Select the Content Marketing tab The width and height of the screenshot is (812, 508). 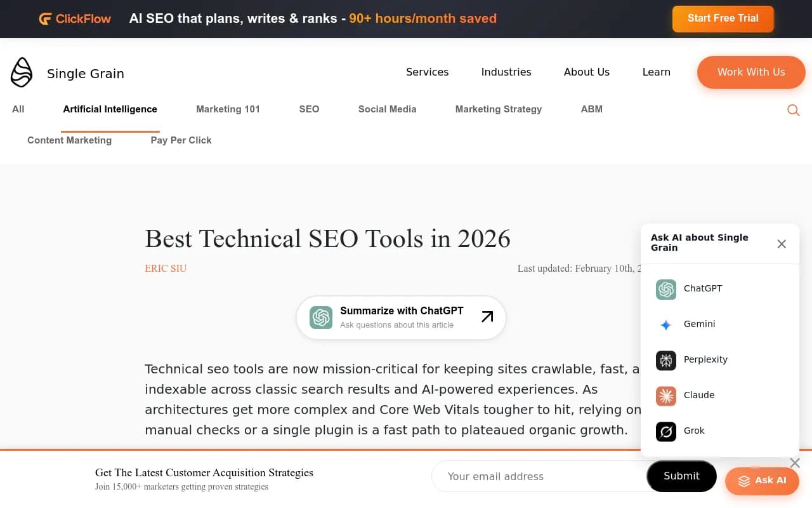[69, 140]
